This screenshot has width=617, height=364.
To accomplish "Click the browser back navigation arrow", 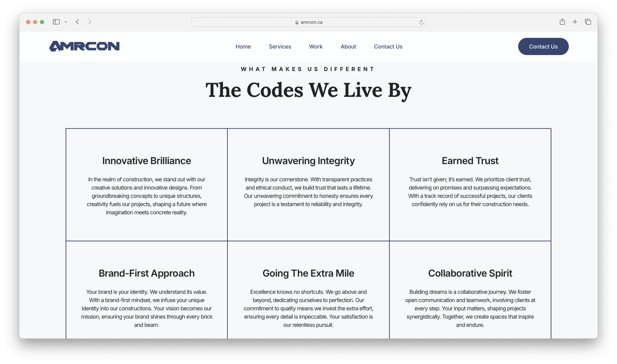I will pyautogui.click(x=78, y=21).
